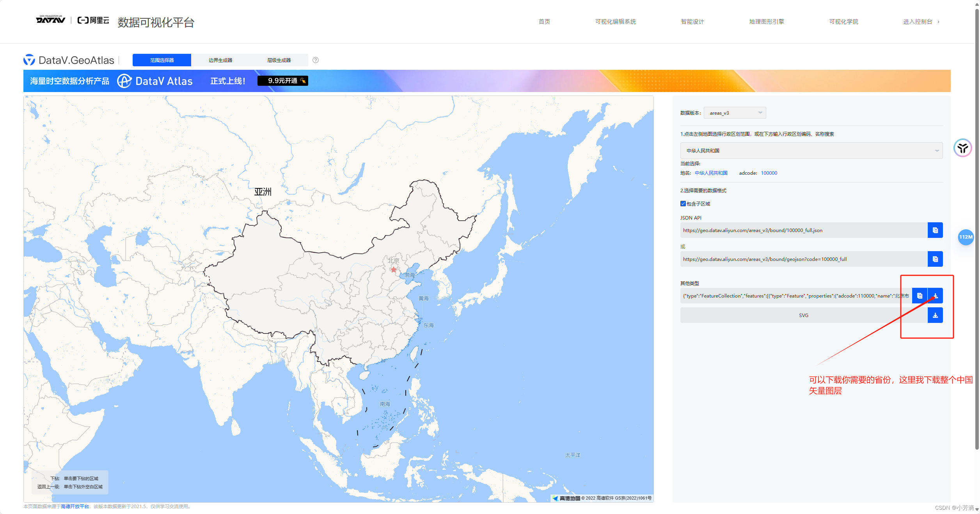Open the areas_v3 data version dropdown

(735, 113)
